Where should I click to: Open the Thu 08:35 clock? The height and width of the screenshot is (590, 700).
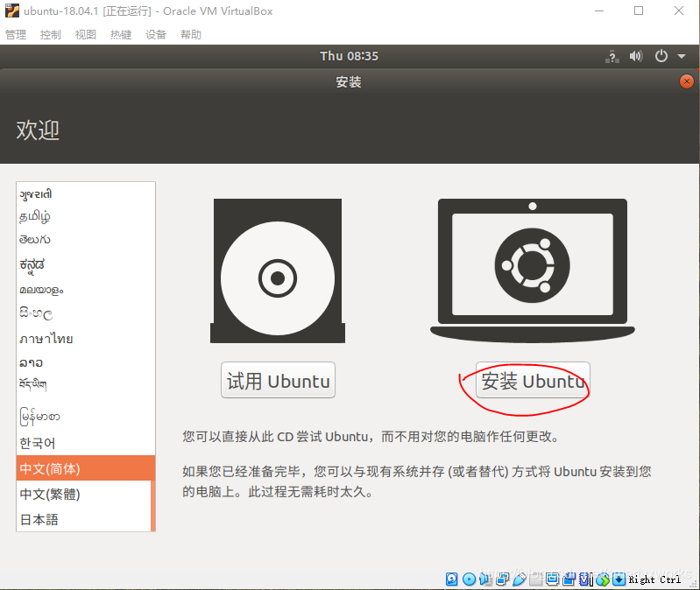[x=349, y=56]
